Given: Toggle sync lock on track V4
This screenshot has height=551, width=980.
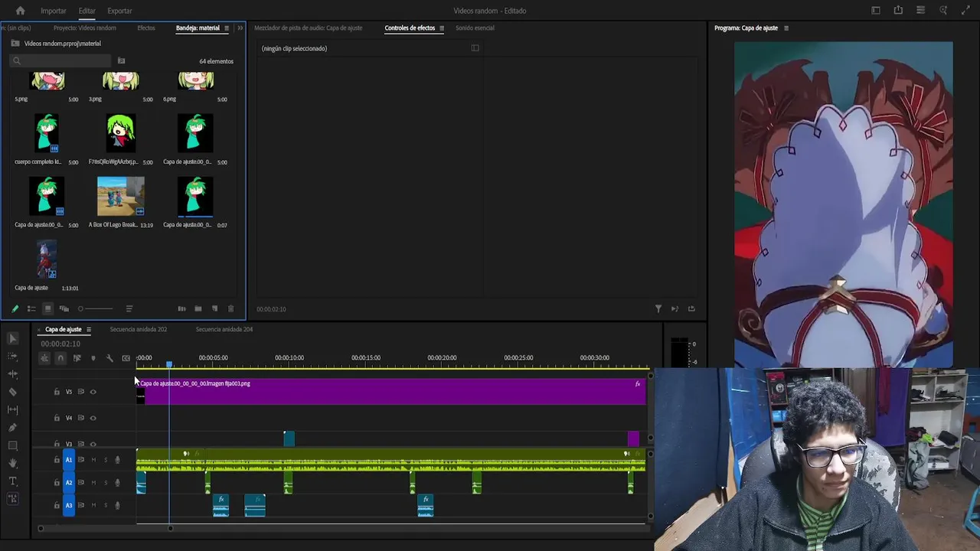Looking at the screenshot, I should click(x=81, y=418).
